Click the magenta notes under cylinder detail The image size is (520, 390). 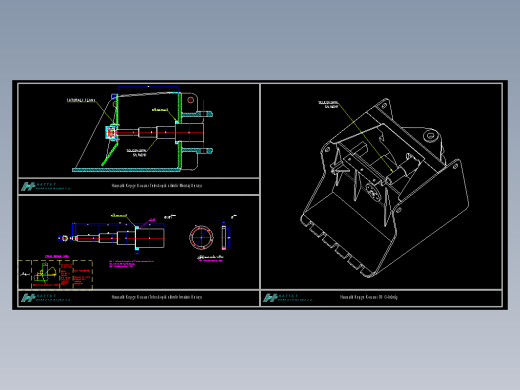(x=131, y=264)
